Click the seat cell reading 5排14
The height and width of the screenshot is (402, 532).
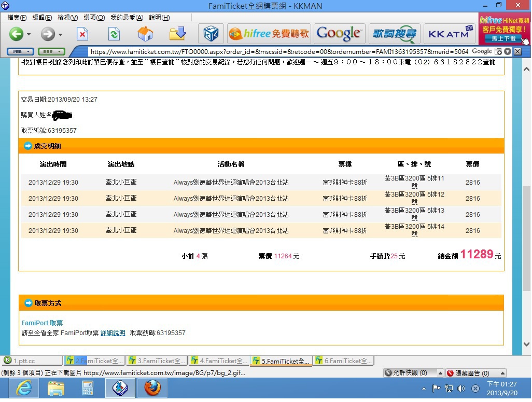click(x=414, y=230)
